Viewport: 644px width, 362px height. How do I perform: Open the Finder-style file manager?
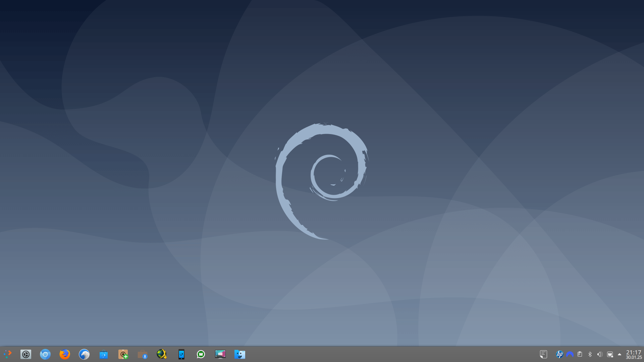point(240,354)
